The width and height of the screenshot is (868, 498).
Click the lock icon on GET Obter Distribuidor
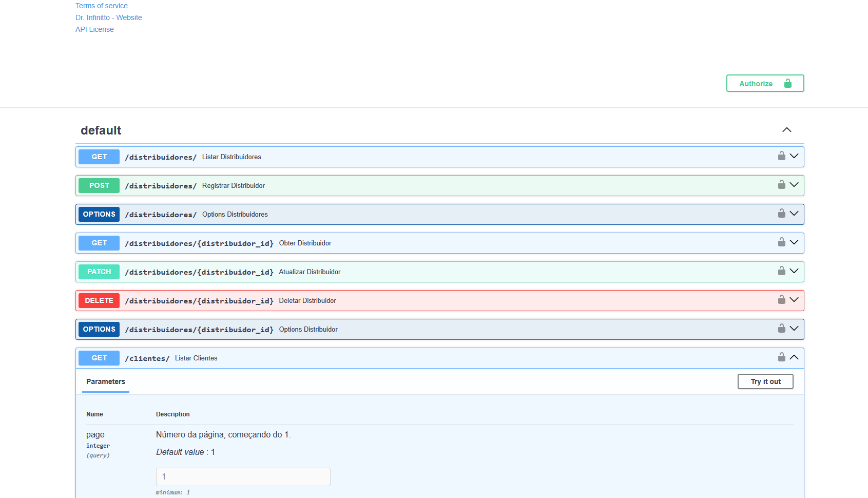[x=782, y=242]
